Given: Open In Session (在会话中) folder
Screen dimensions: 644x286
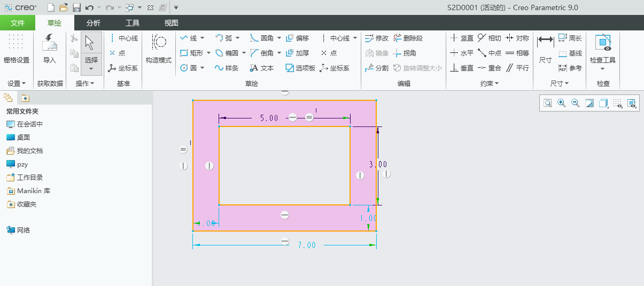Looking at the screenshot, I should [25, 124].
